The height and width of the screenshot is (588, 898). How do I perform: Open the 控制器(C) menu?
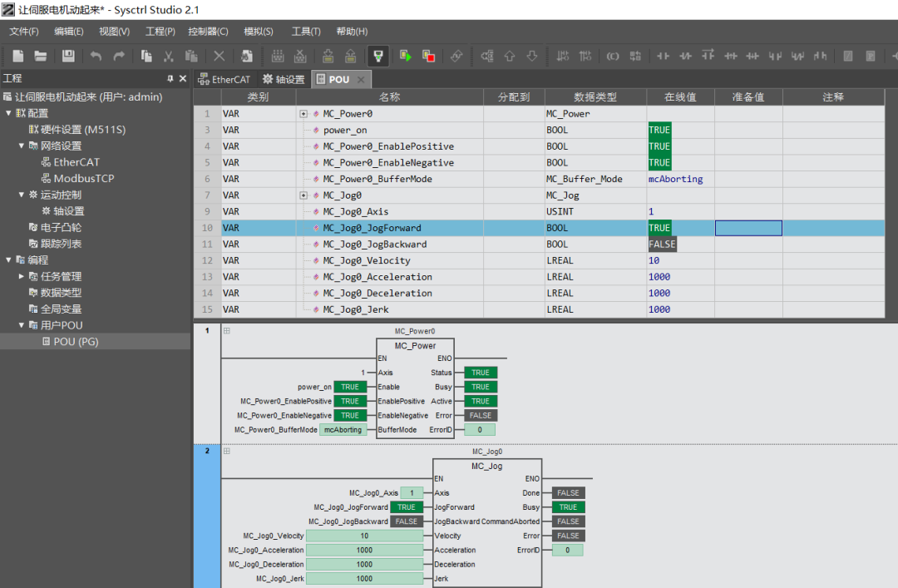pos(208,32)
